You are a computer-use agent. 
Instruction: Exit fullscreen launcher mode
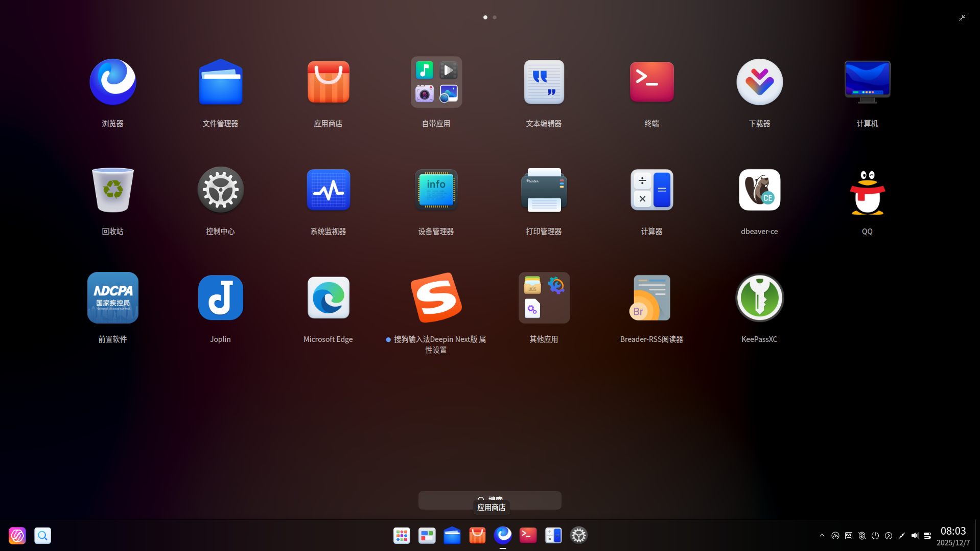coord(962,18)
